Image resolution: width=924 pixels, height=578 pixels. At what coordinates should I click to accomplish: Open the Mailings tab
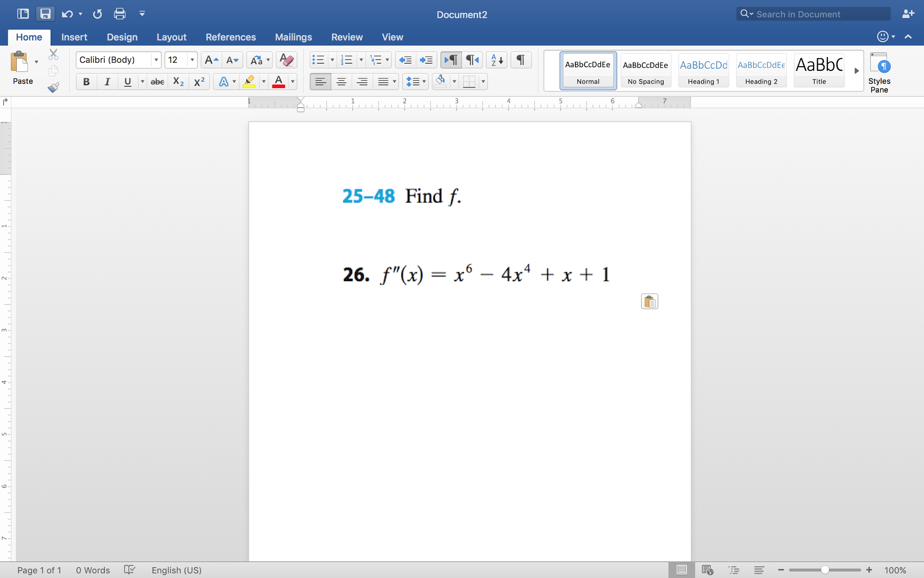pyautogui.click(x=293, y=37)
